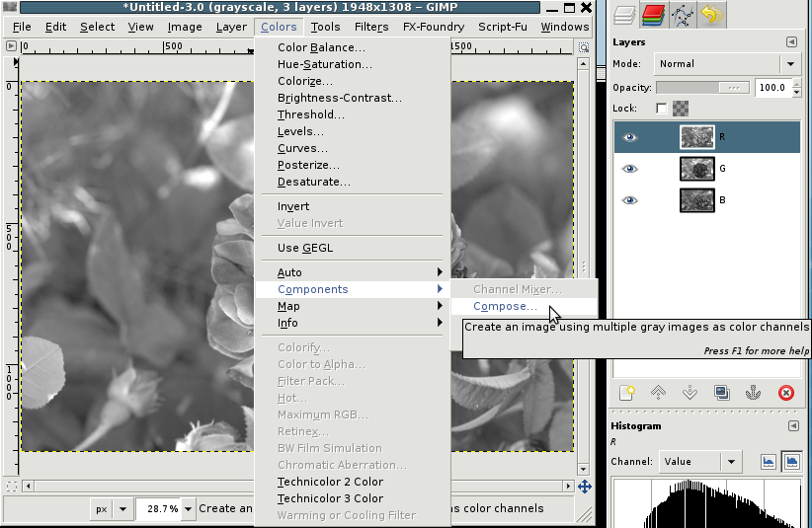Choose Technicolor 3 Color entry
The width and height of the screenshot is (812, 528).
(x=352, y=498)
